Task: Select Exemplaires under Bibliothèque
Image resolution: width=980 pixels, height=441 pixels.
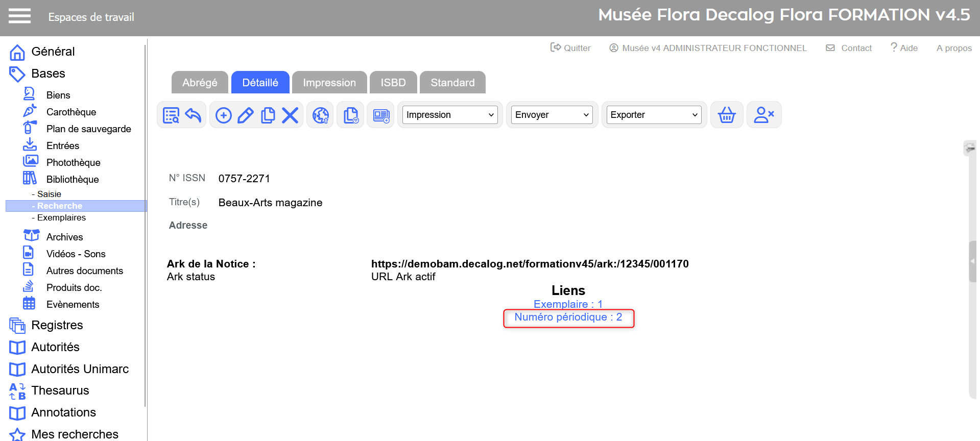Action: (x=61, y=218)
